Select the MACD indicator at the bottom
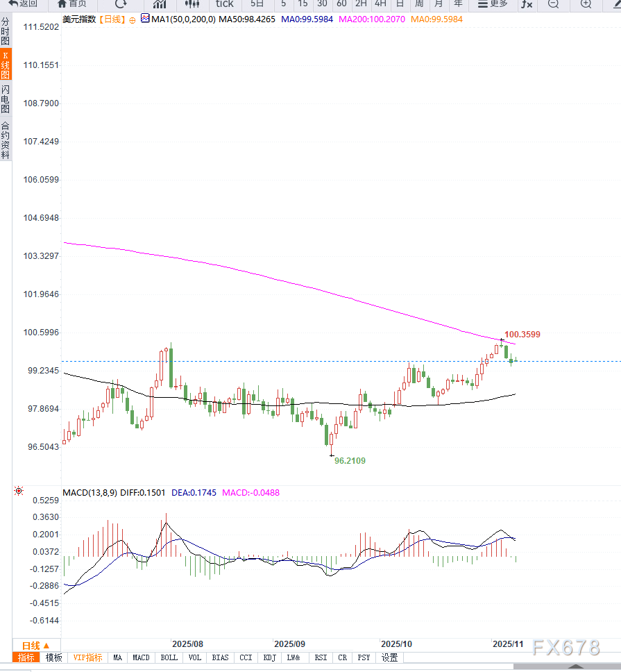 pos(141,657)
